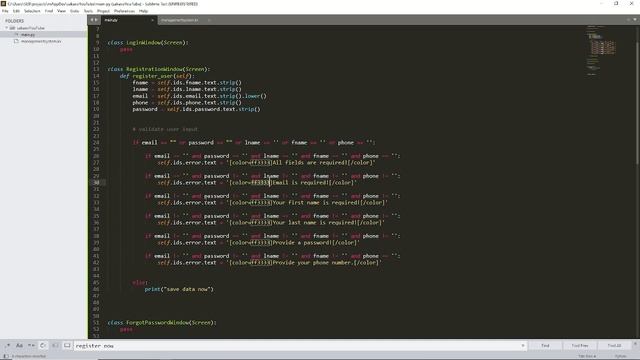Click 'class ForgotPasswordWindow(Screen):' line

pyautogui.click(x=162, y=322)
